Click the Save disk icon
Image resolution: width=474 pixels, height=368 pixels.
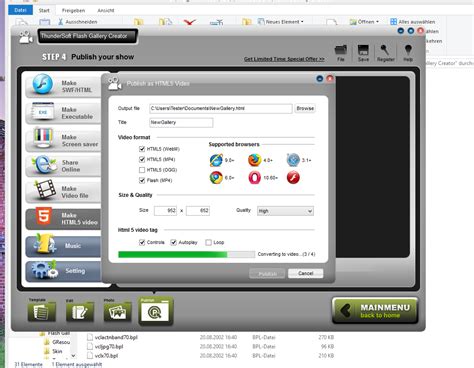(363, 53)
